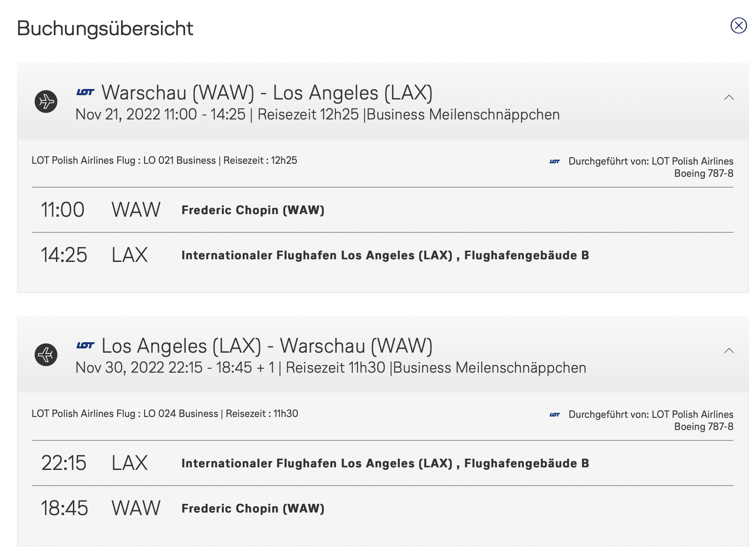Select the Los Angeles (LAX) - Warschau (WAW) title
The width and height of the screenshot is (756, 549).
[267, 346]
